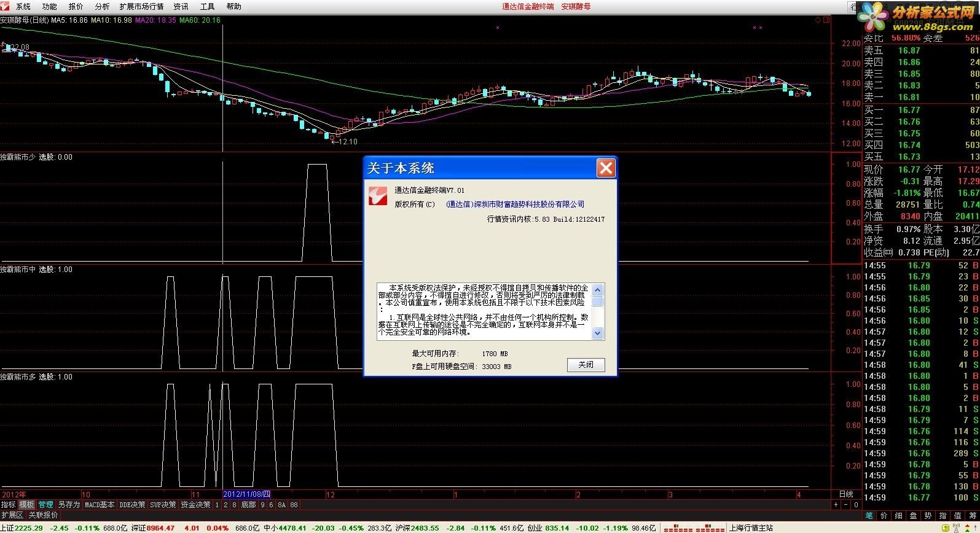Select the 底部 template tab
980x533 pixels.
tap(248, 505)
